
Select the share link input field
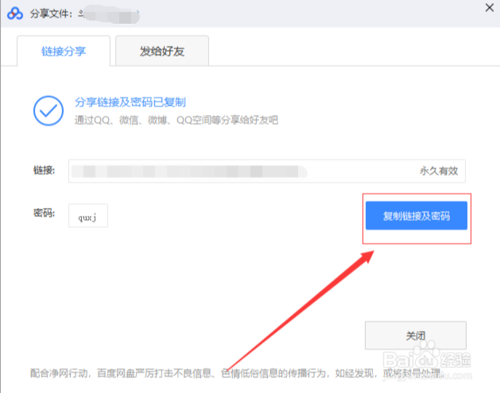[x=267, y=171]
